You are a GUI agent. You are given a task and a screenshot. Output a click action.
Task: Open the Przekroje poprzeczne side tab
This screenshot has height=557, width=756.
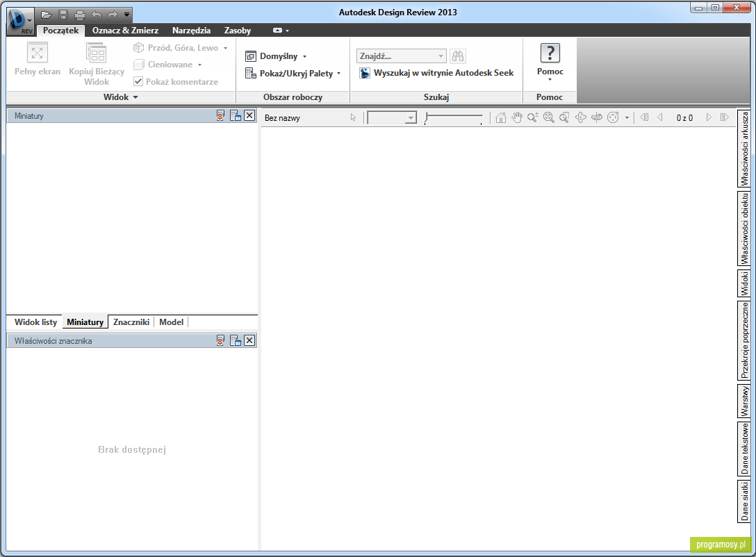pos(744,340)
